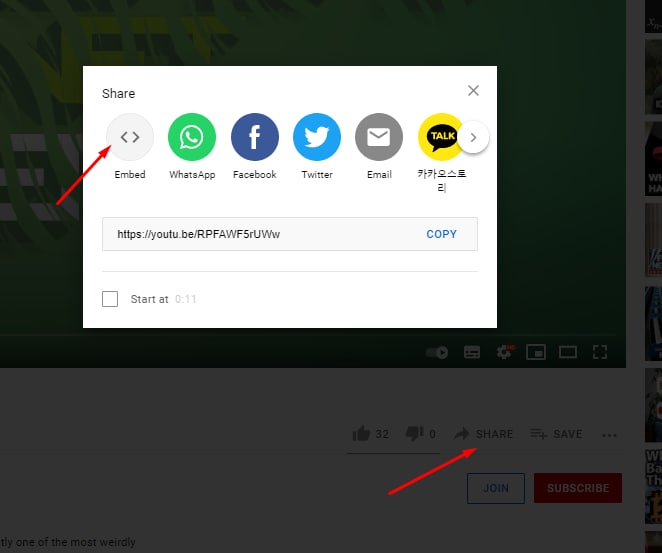Share the video by Email

pyautogui.click(x=379, y=137)
